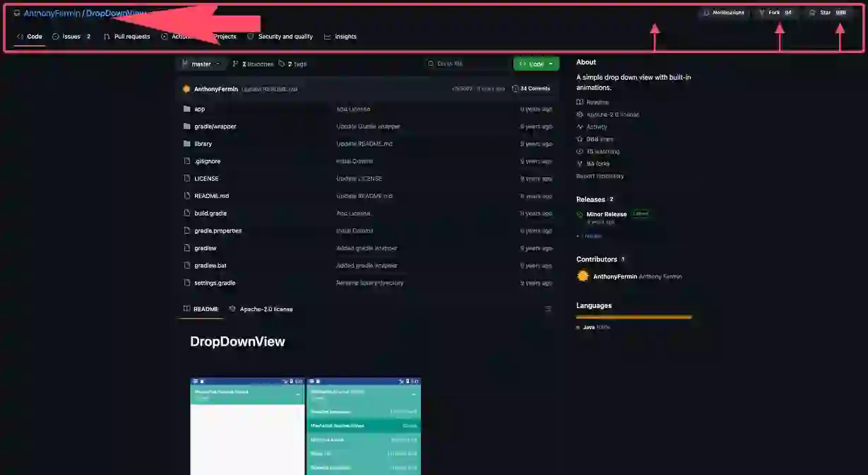Image resolution: width=868 pixels, height=475 pixels.
Task: Open the gradlew.bat file
Action: coord(210,266)
